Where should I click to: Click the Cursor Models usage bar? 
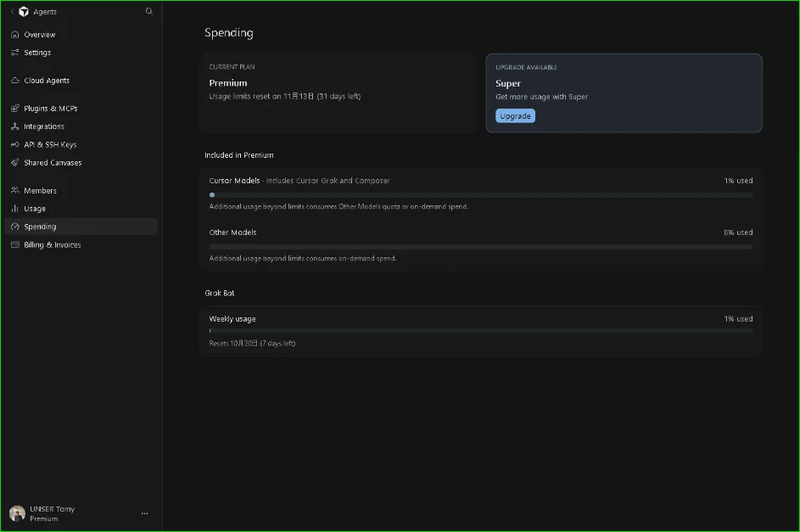click(481, 195)
